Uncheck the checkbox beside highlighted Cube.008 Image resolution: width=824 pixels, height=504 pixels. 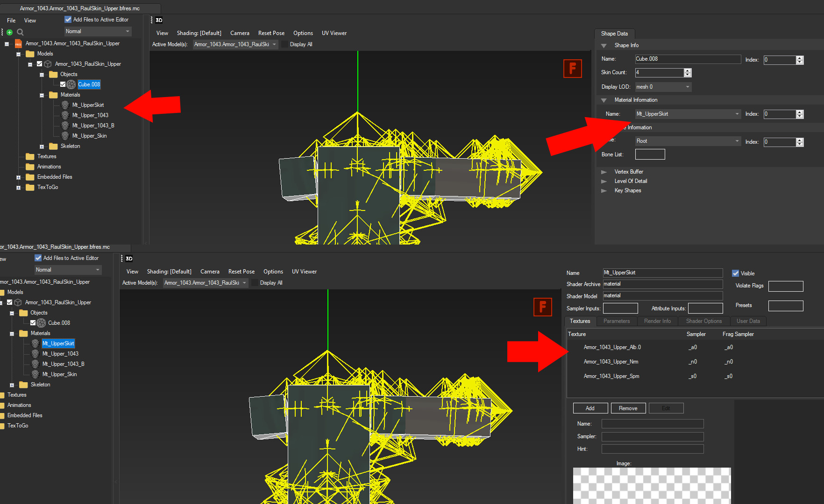(x=63, y=84)
